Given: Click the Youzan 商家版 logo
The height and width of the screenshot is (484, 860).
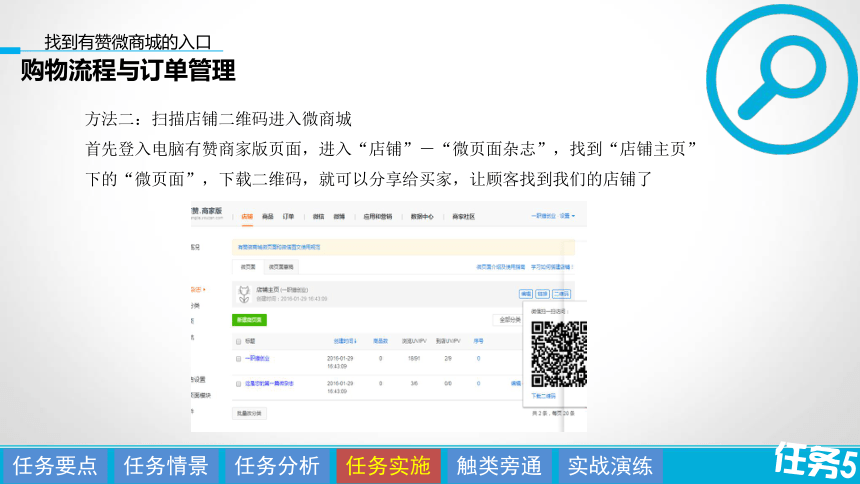Looking at the screenshot, I should [207, 213].
